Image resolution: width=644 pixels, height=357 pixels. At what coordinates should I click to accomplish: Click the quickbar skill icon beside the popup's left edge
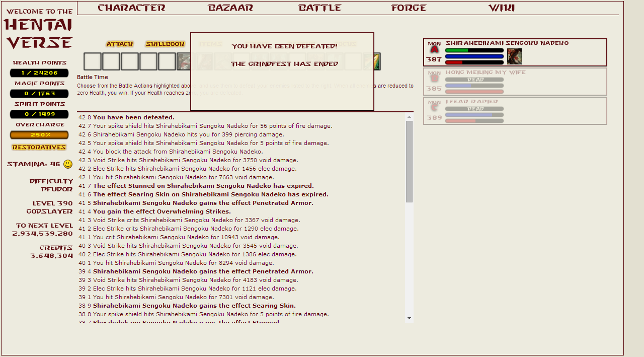point(184,61)
